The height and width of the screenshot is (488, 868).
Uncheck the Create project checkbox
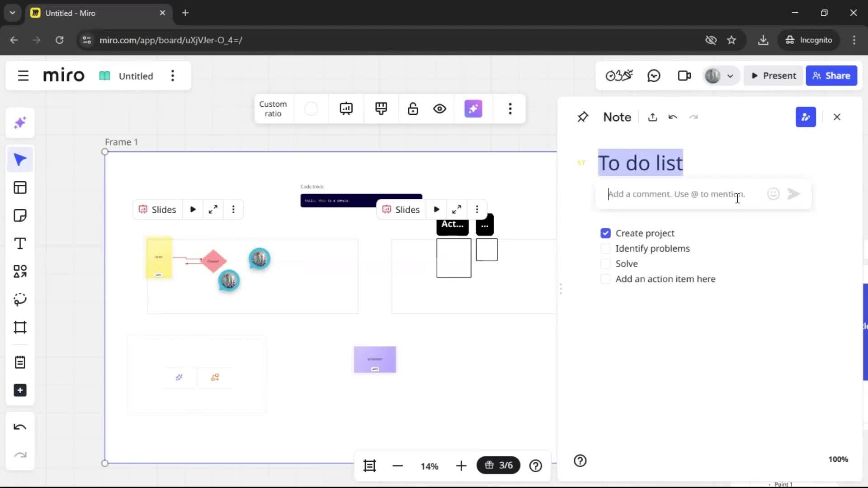pyautogui.click(x=605, y=233)
